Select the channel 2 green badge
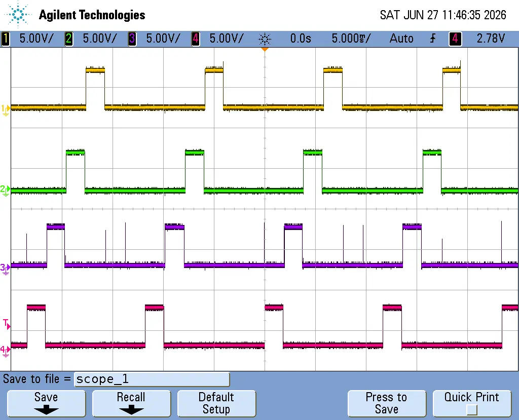The width and height of the screenshot is (519, 420). [69, 39]
